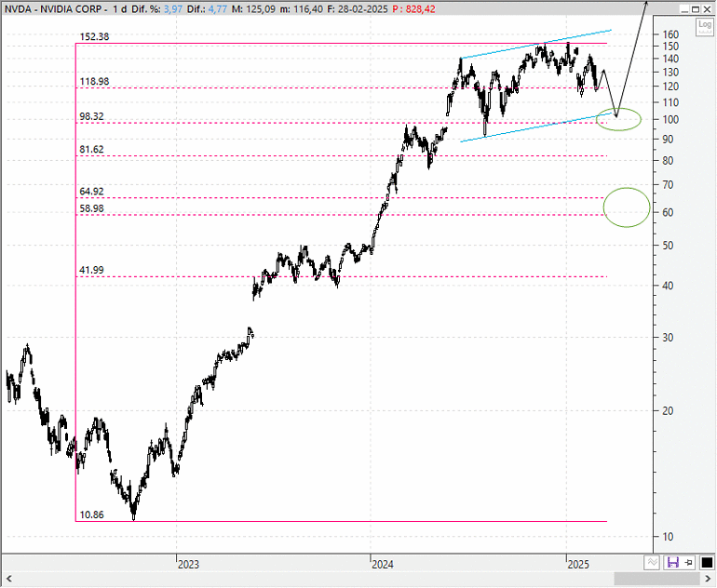This screenshot has height=588, width=717.
Task: Click the 'M: 125,09' maximum value
Action: pyautogui.click(x=253, y=9)
